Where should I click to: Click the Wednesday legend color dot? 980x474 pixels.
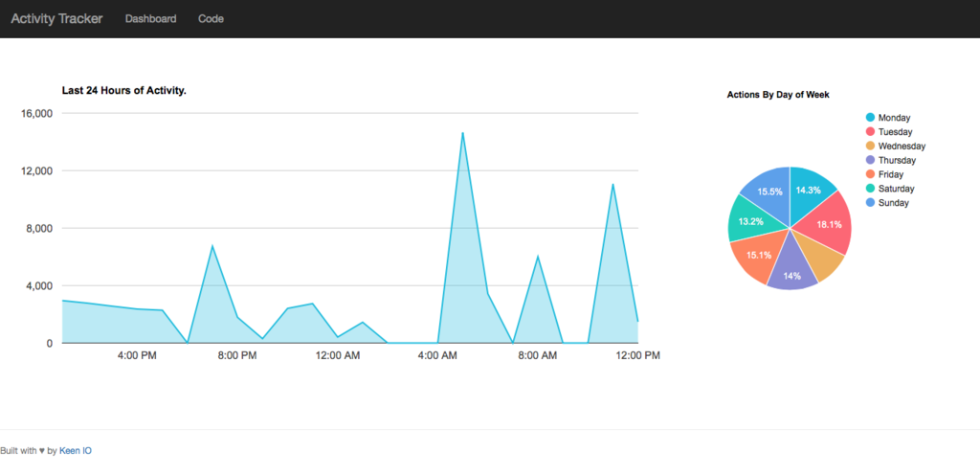click(x=870, y=147)
